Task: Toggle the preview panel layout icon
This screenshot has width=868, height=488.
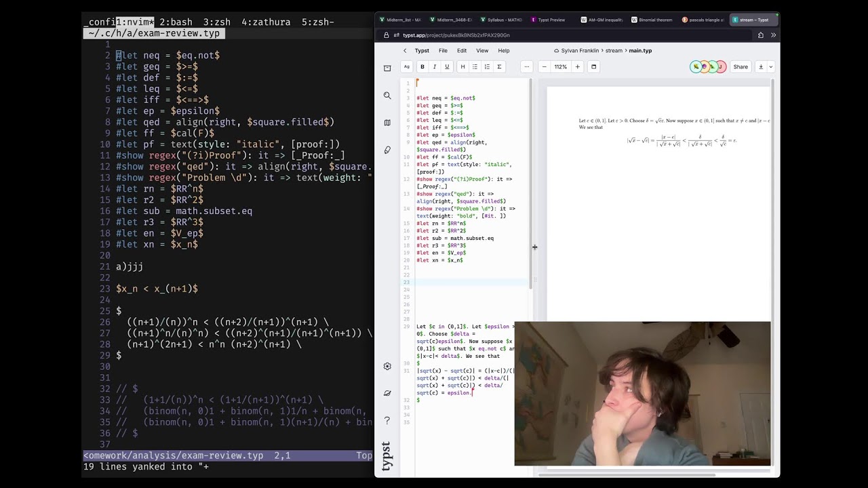Action: (593, 66)
